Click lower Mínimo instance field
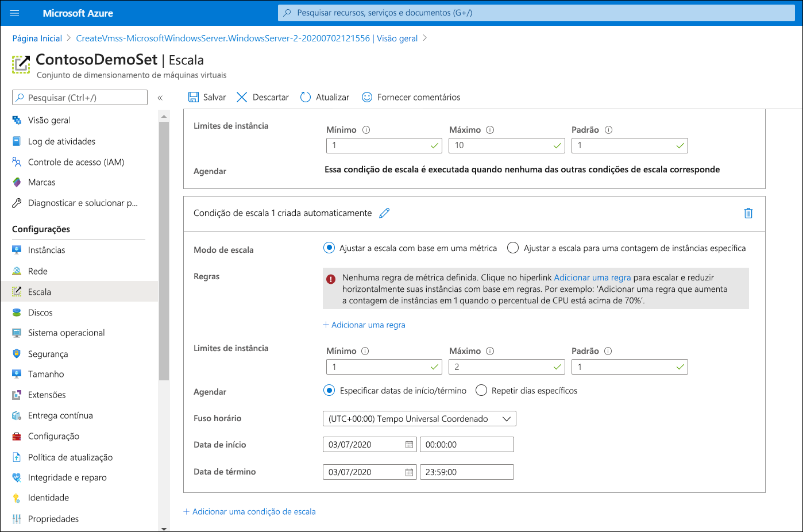 click(x=384, y=367)
